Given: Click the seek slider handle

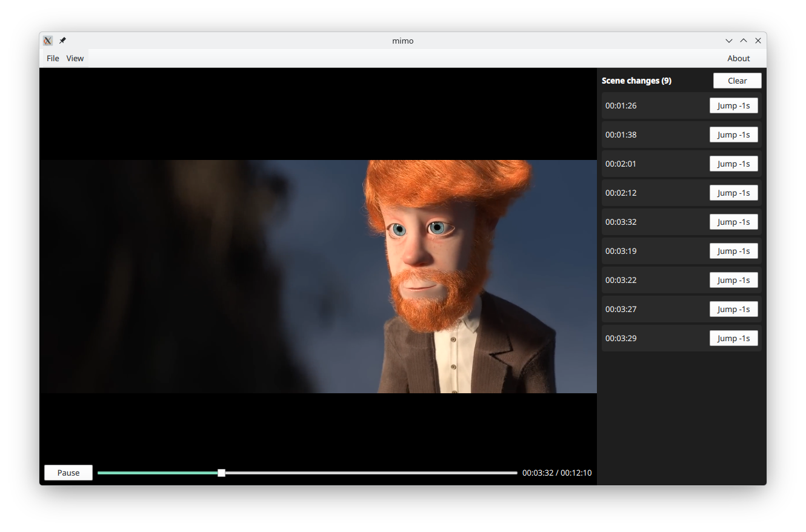Looking at the screenshot, I should tap(222, 473).
